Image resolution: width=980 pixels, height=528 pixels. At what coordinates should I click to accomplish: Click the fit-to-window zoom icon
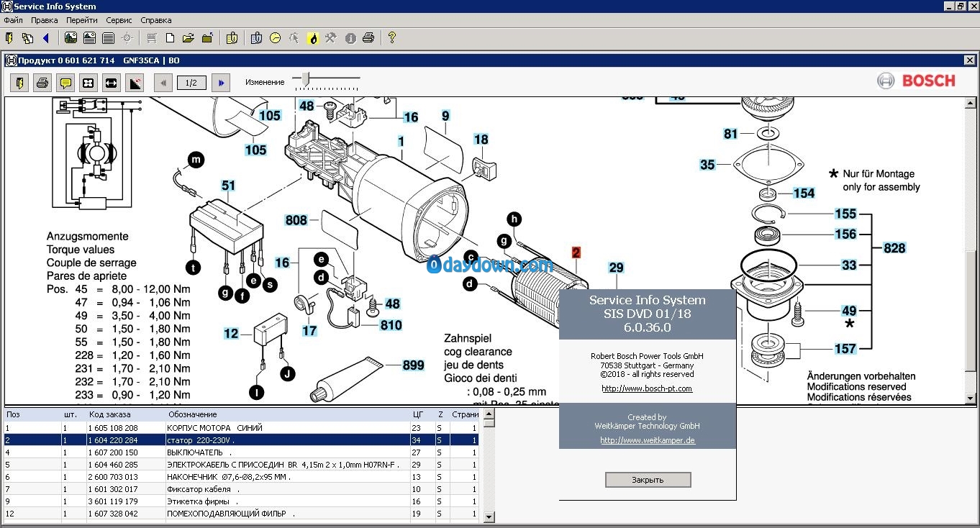tap(88, 83)
